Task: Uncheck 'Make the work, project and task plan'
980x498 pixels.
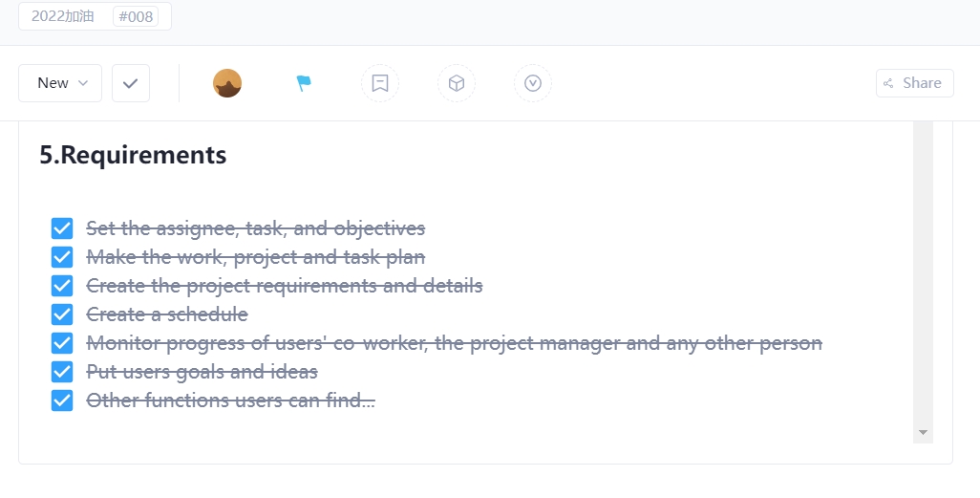Action: (62, 257)
